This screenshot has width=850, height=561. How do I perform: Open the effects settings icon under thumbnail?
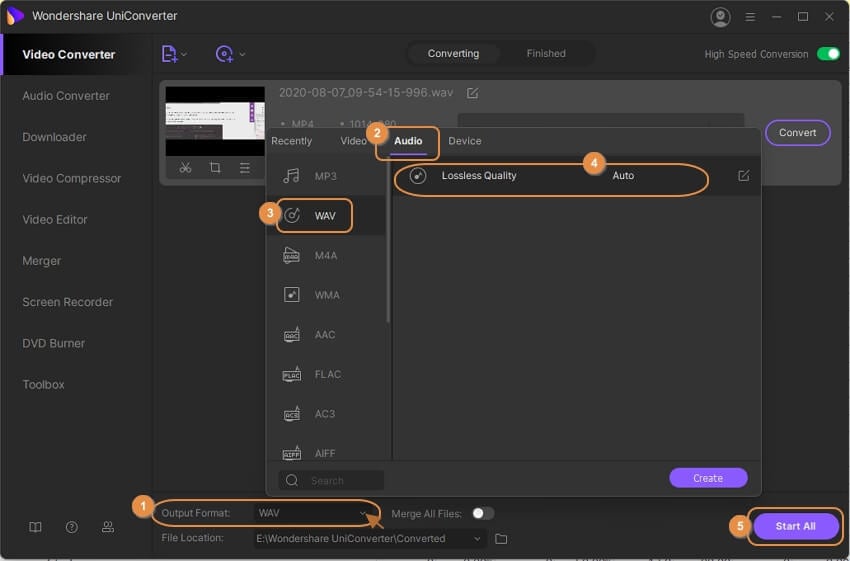pyautogui.click(x=245, y=167)
